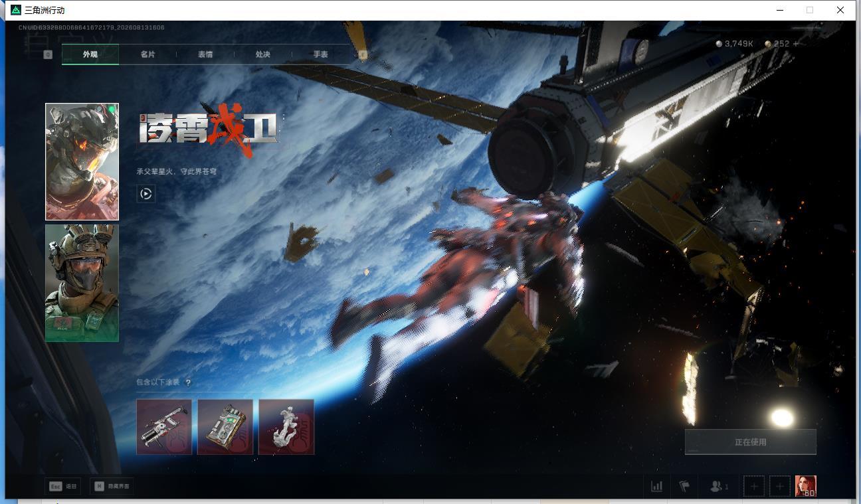Image resolution: width=861 pixels, height=504 pixels.
Task: Click the H 隐藏界面 hide interface button
Action: pyautogui.click(x=111, y=487)
